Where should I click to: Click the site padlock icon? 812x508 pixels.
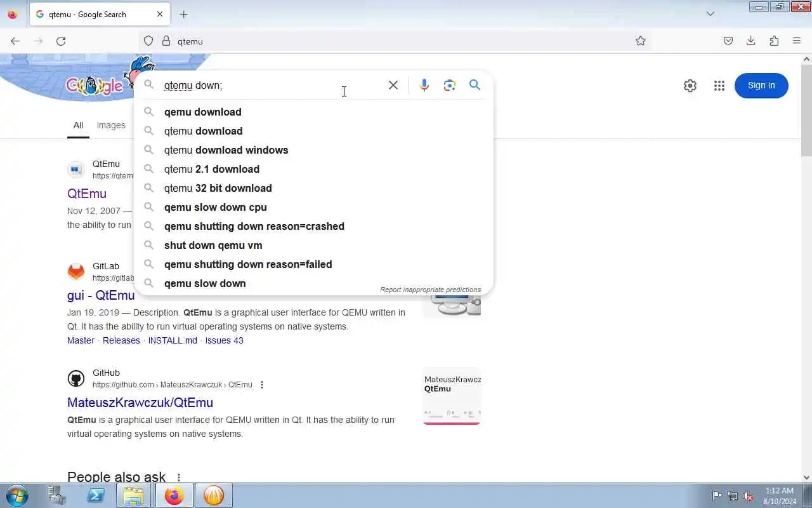(166, 41)
